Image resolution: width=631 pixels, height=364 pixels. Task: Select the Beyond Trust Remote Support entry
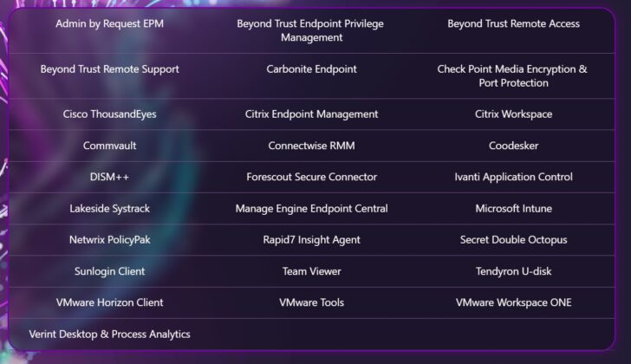coord(109,68)
